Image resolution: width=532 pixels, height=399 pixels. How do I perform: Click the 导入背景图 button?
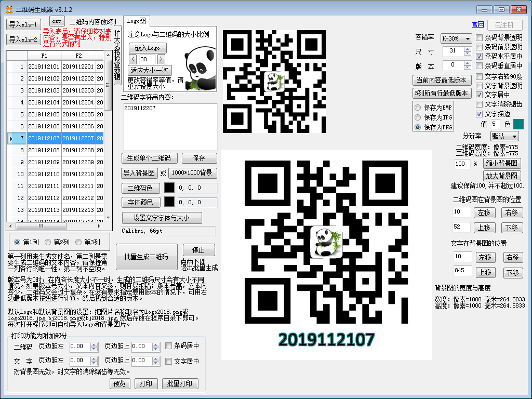tap(139, 173)
